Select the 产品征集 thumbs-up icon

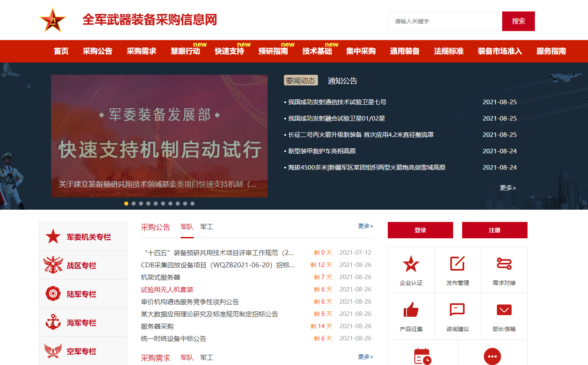pyautogui.click(x=411, y=310)
